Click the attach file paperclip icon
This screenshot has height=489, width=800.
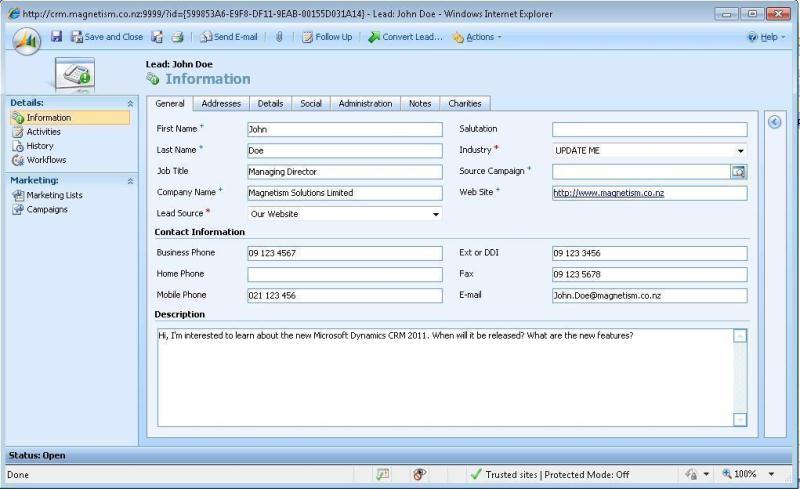280,37
